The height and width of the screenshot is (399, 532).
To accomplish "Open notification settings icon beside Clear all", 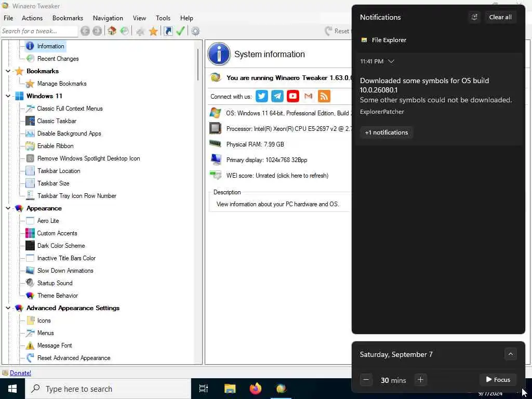I will point(474,17).
